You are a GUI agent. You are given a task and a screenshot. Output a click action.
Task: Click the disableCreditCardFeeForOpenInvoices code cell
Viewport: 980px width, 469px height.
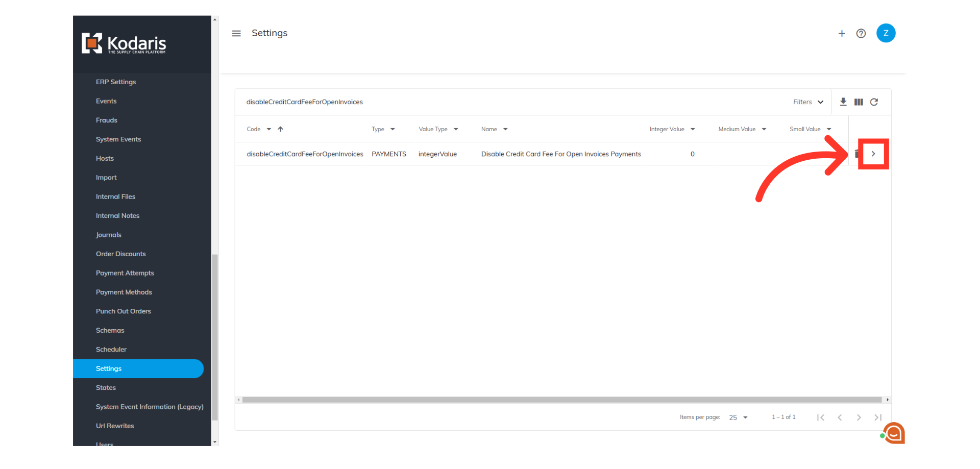click(x=305, y=154)
